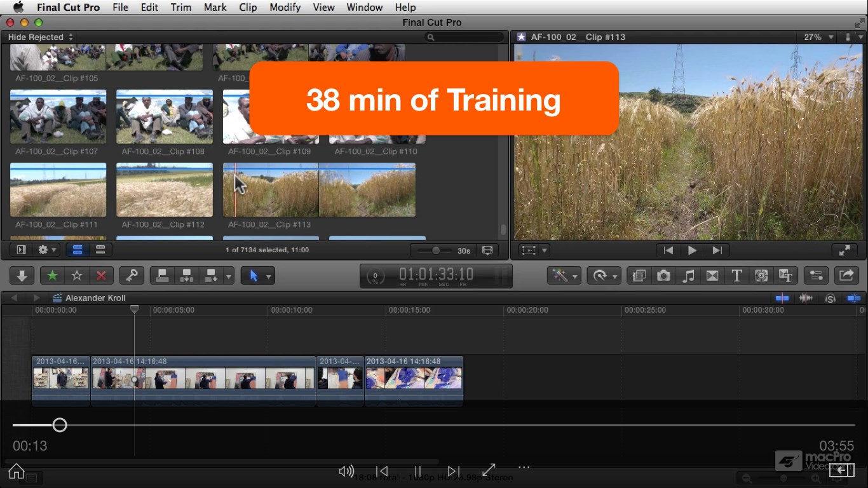
Task: Open the Keyword Editor key icon
Action: pyautogui.click(x=132, y=276)
